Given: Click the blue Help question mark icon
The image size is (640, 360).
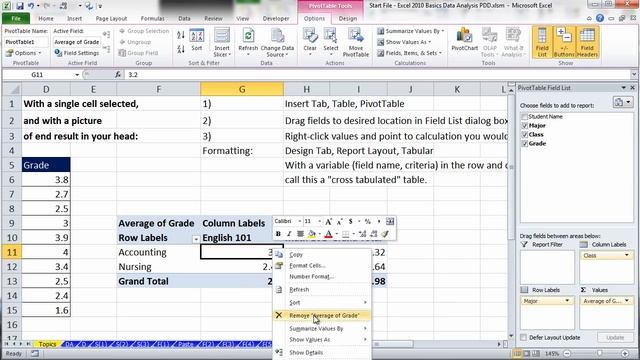Looking at the screenshot, I should 600,18.
